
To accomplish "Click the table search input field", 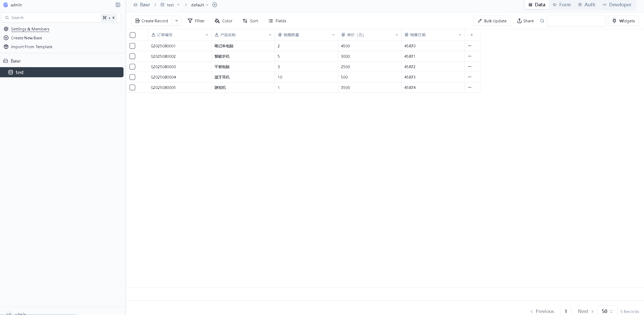I will pos(576,21).
